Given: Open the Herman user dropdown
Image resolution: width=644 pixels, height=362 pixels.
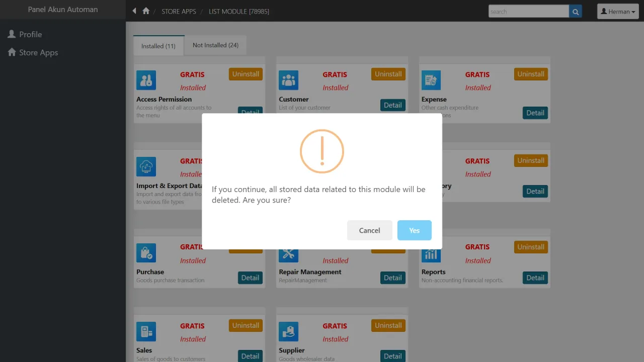Looking at the screenshot, I should pyautogui.click(x=618, y=12).
